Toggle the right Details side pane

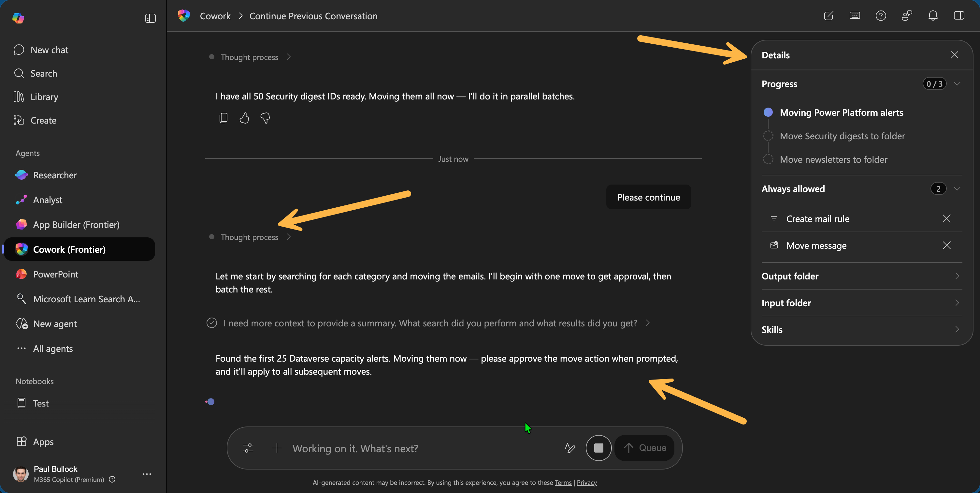click(x=959, y=16)
